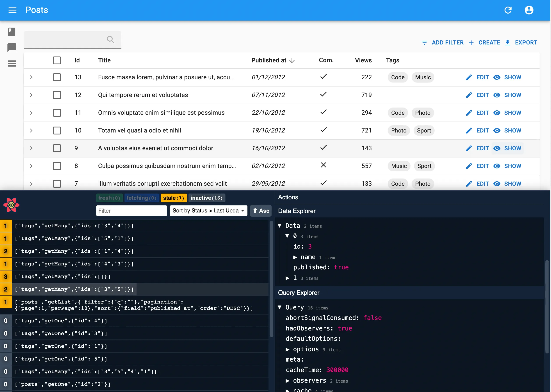The image size is (551, 392).
Task: Select the inactive (16) status filter
Action: tap(206, 198)
